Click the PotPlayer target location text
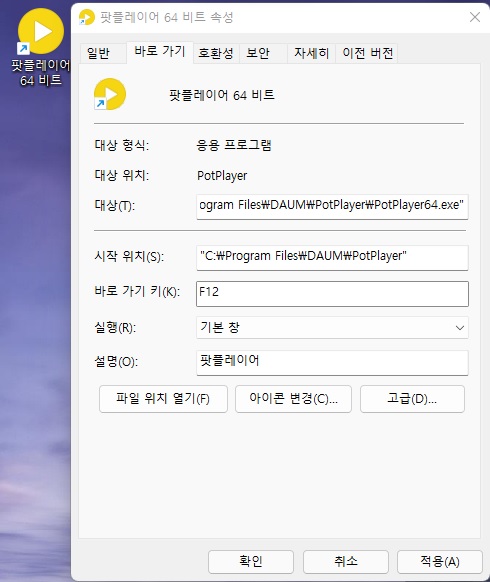Image resolution: width=490 pixels, height=582 pixels. coord(222,176)
